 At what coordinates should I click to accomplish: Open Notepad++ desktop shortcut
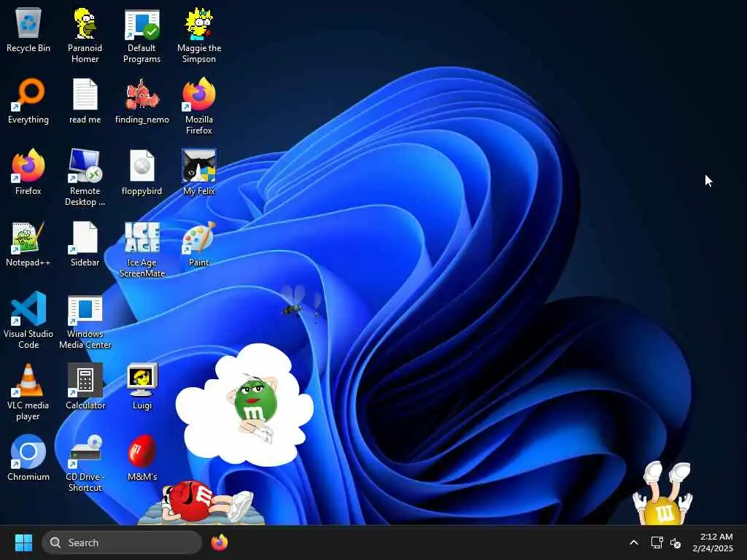click(x=28, y=244)
